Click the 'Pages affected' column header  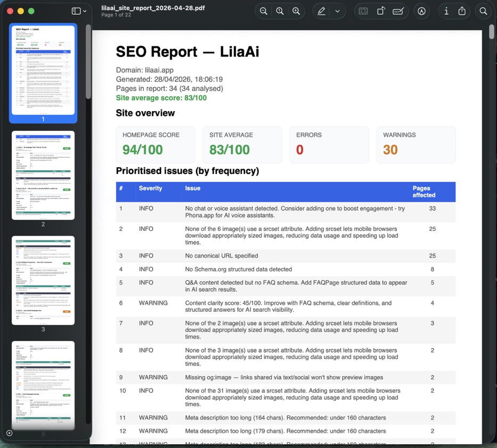[x=424, y=192]
